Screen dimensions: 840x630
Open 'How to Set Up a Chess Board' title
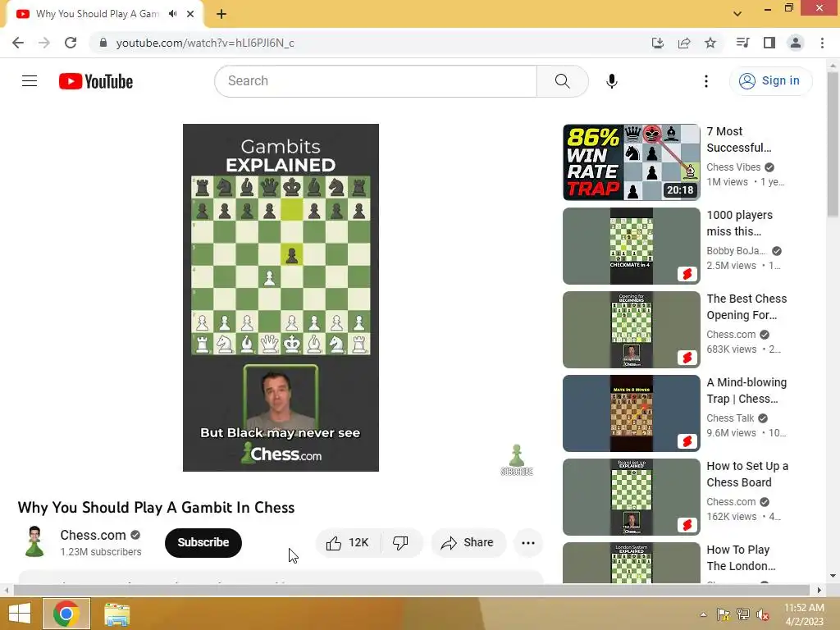(747, 474)
